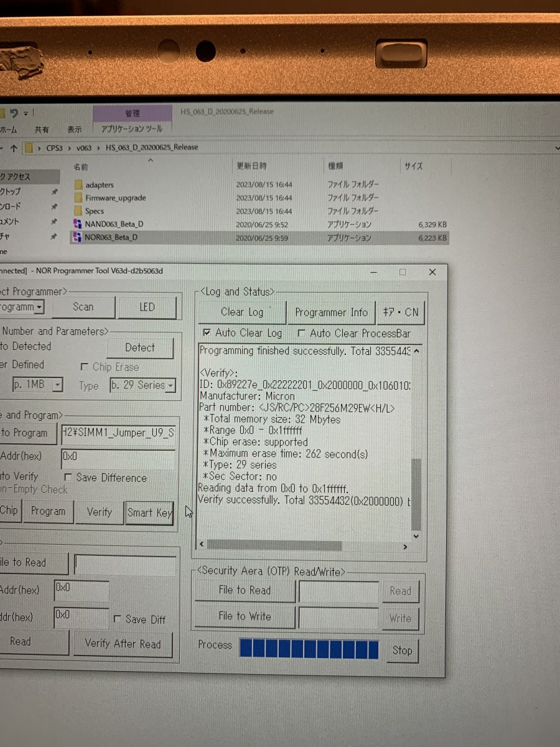Screen dimensions: 560x747
Task: Click the undo icon in Explorer's quick access toolbar
Action: (x=14, y=113)
